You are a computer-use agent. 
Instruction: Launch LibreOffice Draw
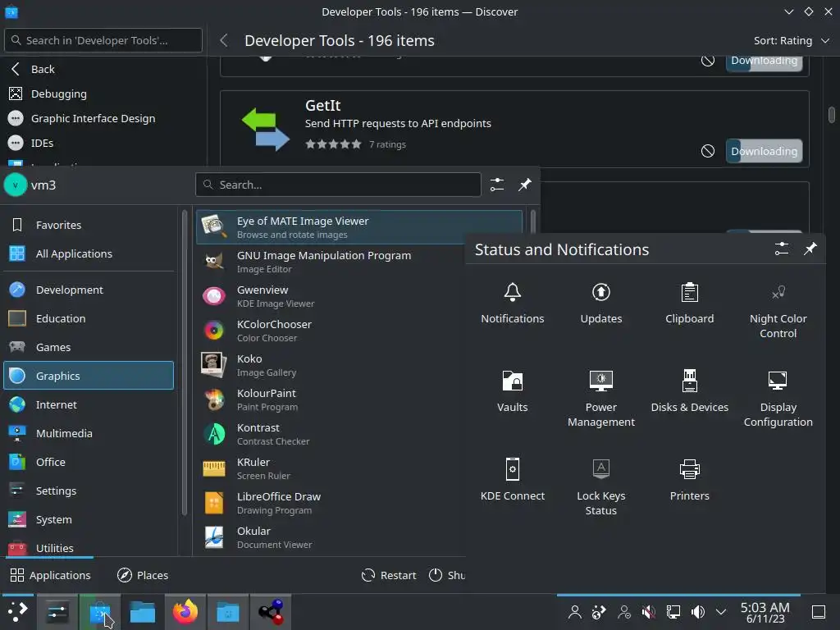tap(331, 503)
